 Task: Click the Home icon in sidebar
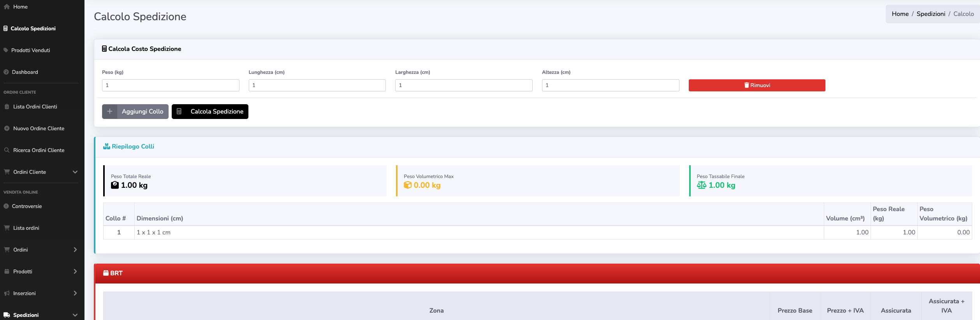tap(7, 7)
